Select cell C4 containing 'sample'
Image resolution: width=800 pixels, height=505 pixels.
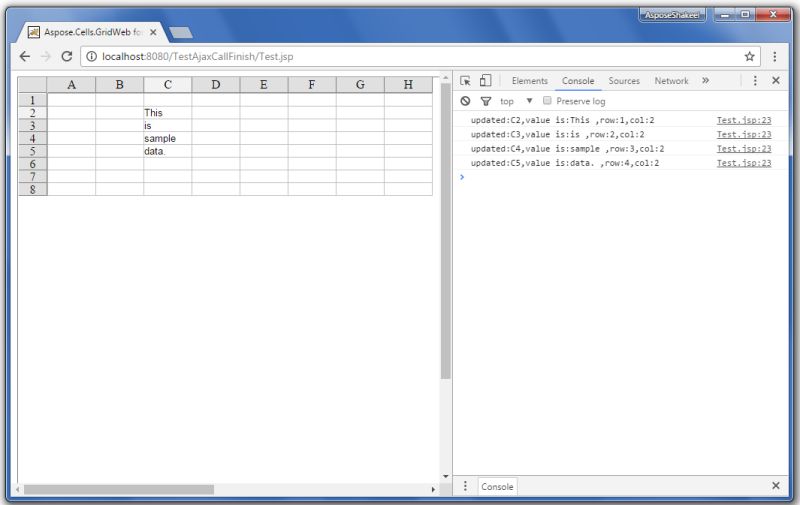click(167, 138)
